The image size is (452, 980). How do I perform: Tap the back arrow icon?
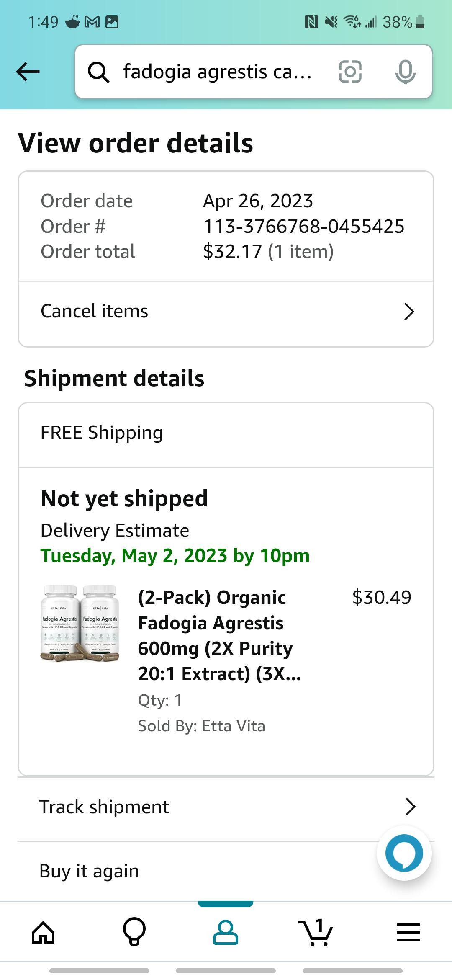point(28,72)
